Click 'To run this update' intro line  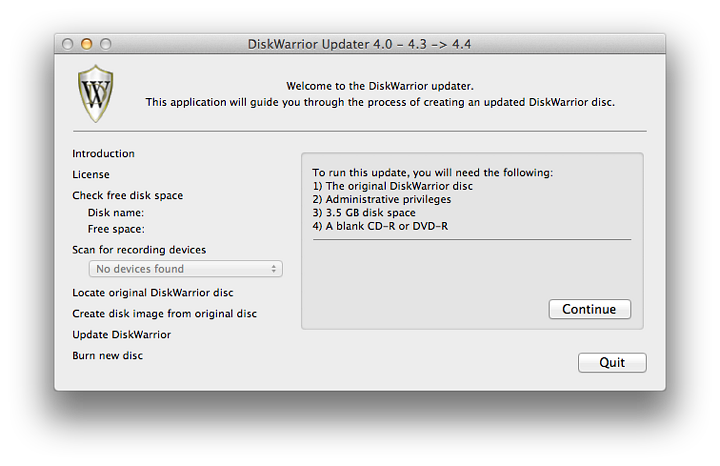[x=433, y=173]
